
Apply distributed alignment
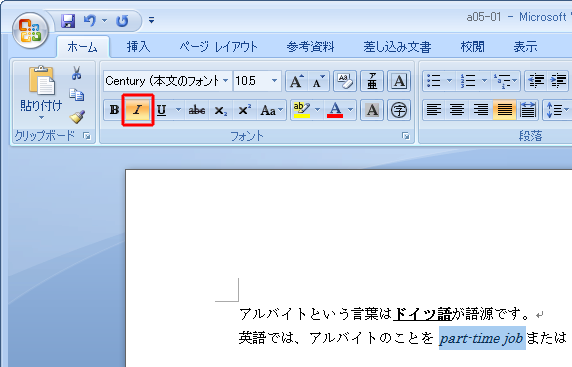(x=528, y=110)
